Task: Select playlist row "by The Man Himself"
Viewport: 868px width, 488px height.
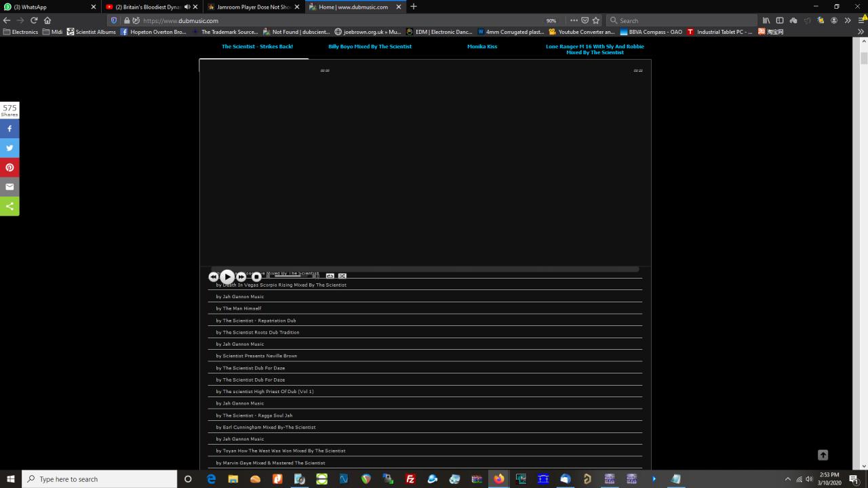Action: coord(425,308)
